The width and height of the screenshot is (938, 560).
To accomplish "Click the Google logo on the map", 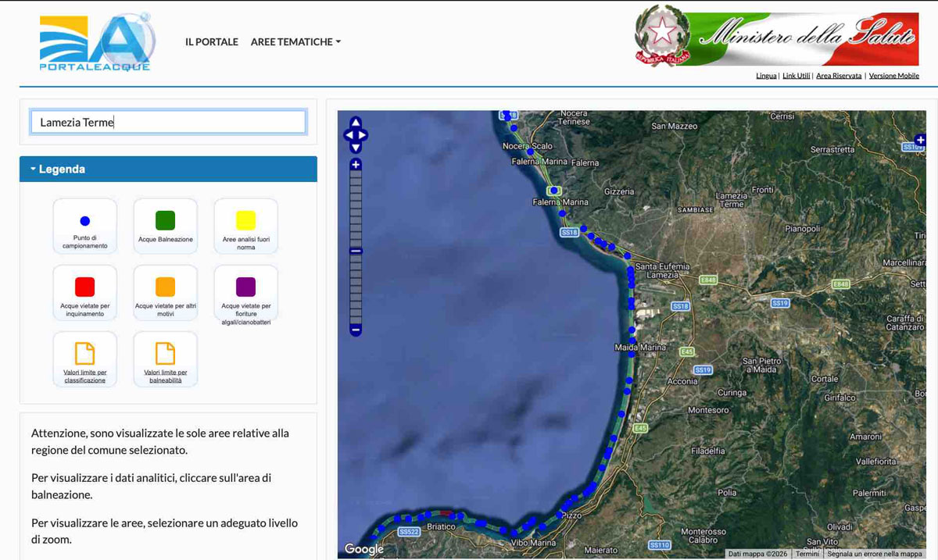I will point(364,549).
